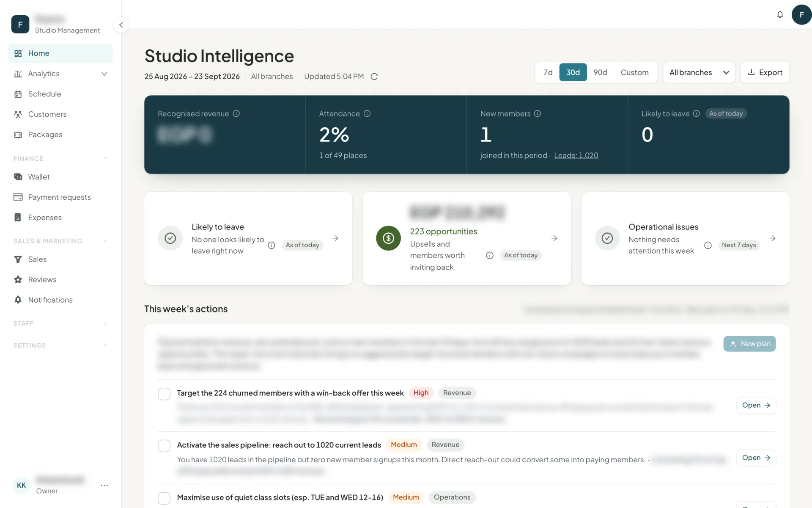Open Customers in the sidebar

(x=60, y=114)
